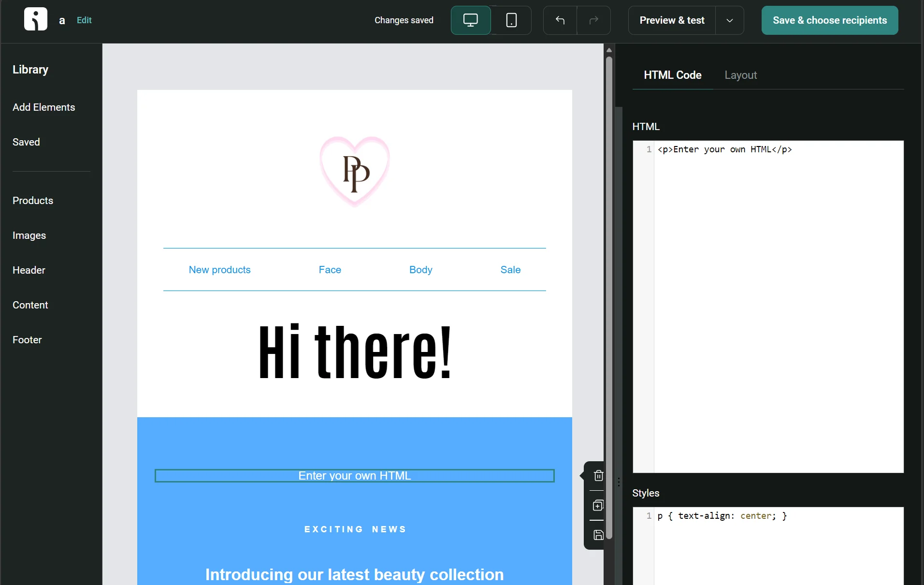Redo the last undone change
The image size is (924, 585).
coord(594,20)
